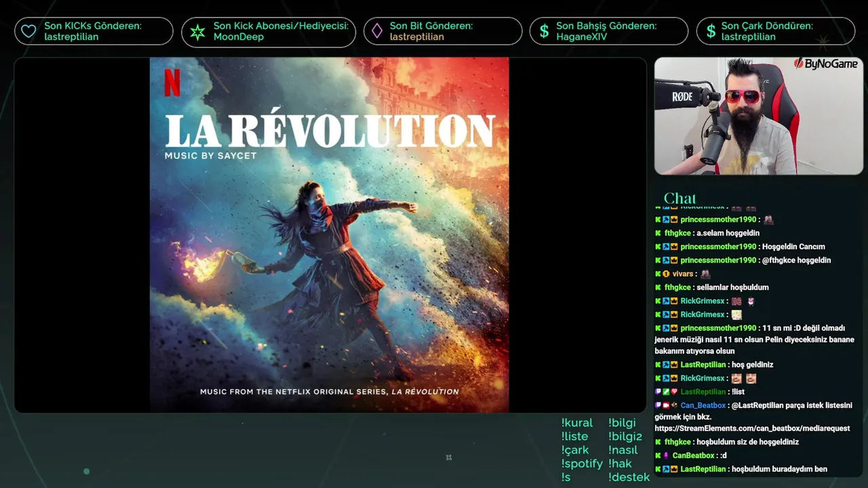Click the !kural command text

click(x=577, y=423)
